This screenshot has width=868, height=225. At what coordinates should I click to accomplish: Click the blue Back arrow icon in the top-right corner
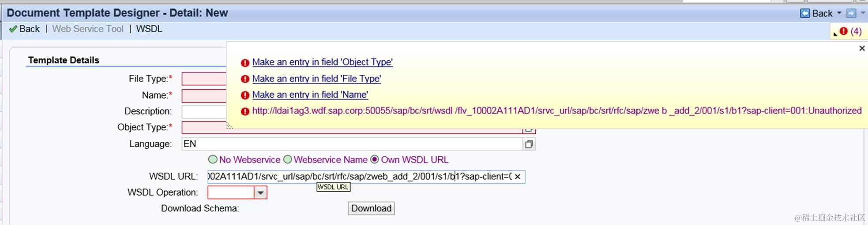(x=805, y=13)
